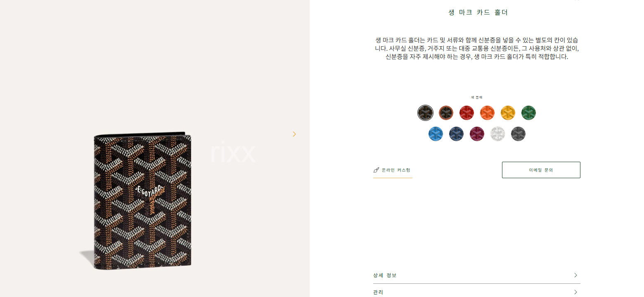Click the 이메일 문의 button
Image resolution: width=644 pixels, height=297 pixels.
541,170
